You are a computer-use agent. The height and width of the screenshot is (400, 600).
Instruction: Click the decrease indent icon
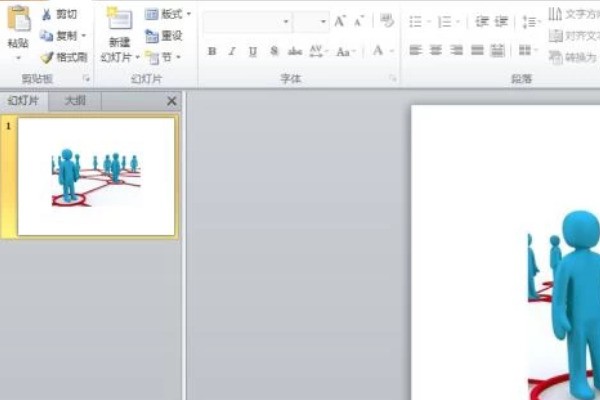point(482,21)
